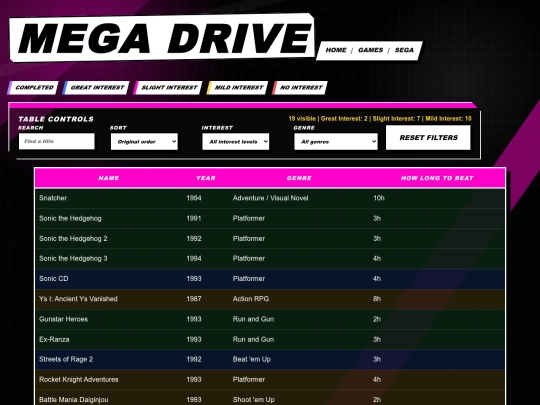Image resolution: width=540 pixels, height=405 pixels.
Task: Click the Genre column header
Action: (x=299, y=178)
